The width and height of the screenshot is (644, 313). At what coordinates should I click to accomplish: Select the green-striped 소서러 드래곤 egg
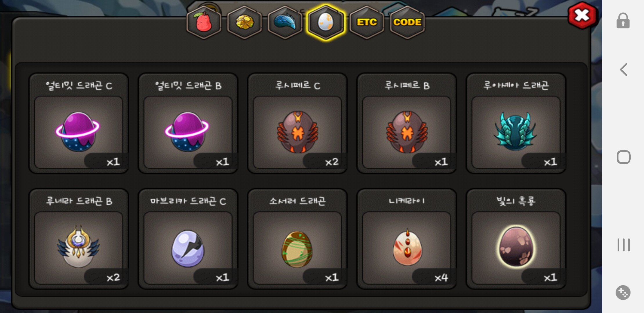tap(297, 239)
